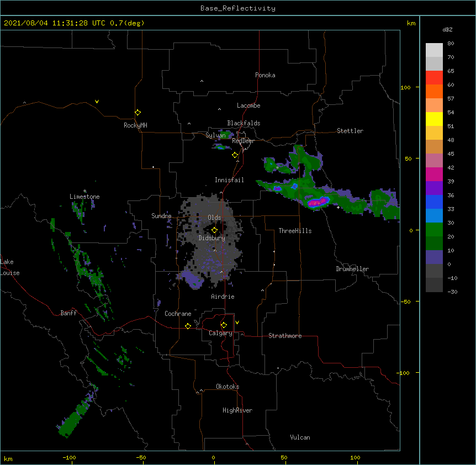The width and height of the screenshot is (476, 465).
Task: Select the yellow diamond marker south of RedDeer
Action: tap(235, 155)
